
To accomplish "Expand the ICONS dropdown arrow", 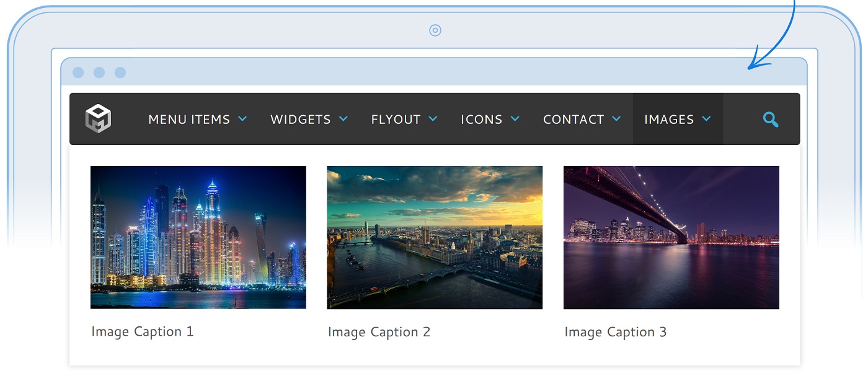I will [x=515, y=119].
